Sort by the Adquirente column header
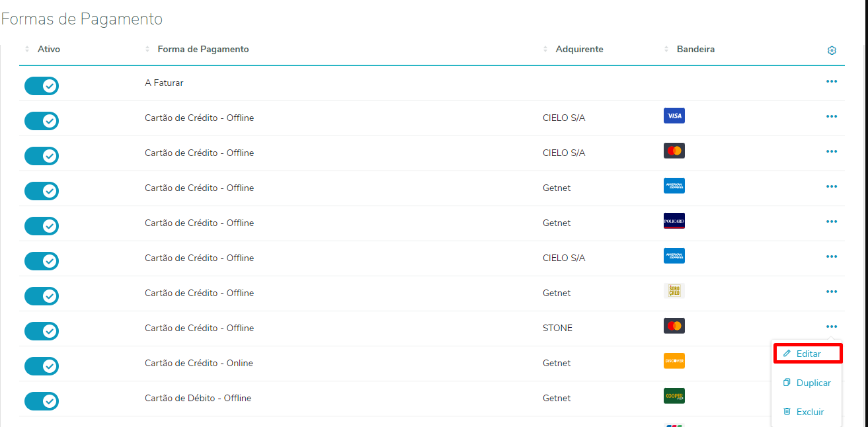The width and height of the screenshot is (868, 427). click(573, 49)
